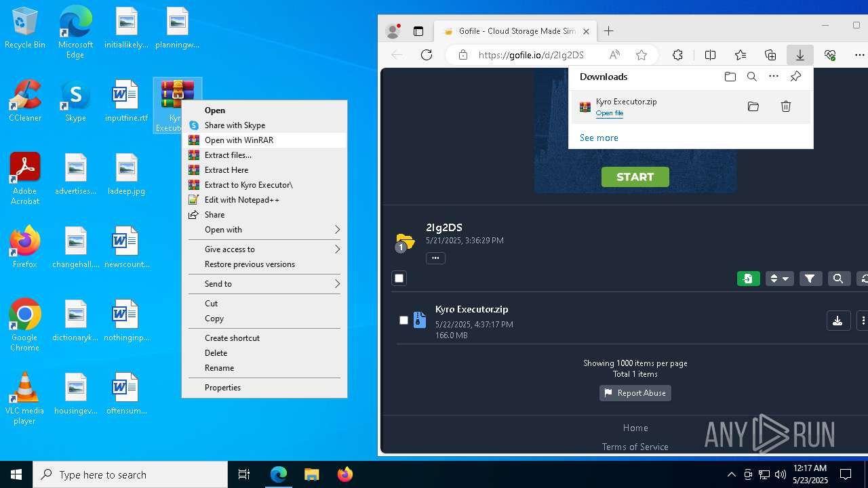Open File Explorer from taskbar
Viewport: 868px width, 488px height.
[311, 474]
